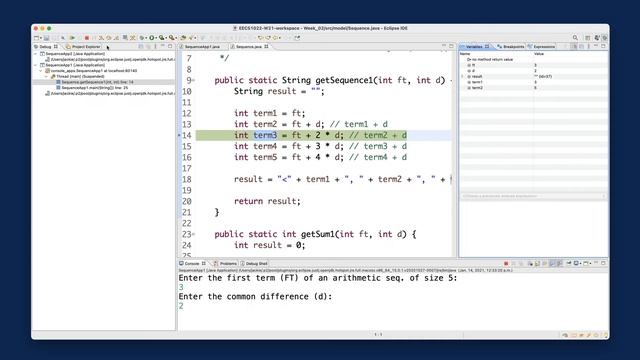Maximize the editor area

coord(451,46)
